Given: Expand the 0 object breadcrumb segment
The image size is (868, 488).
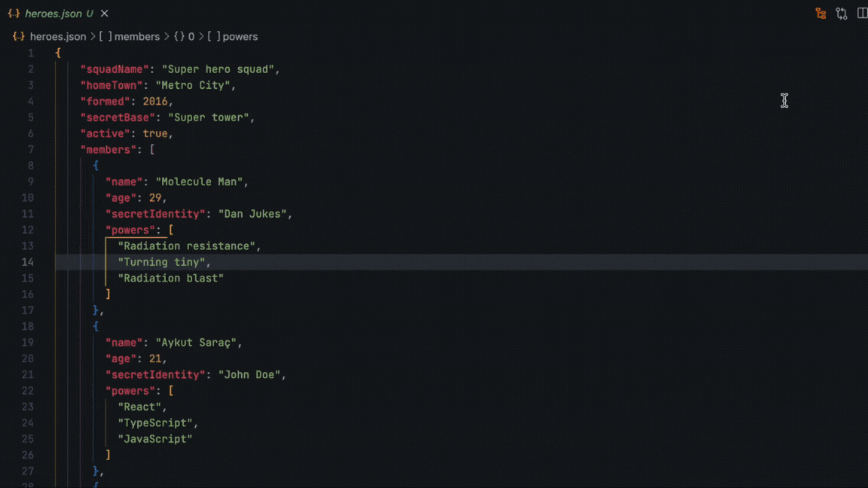Looking at the screenshot, I should [191, 36].
